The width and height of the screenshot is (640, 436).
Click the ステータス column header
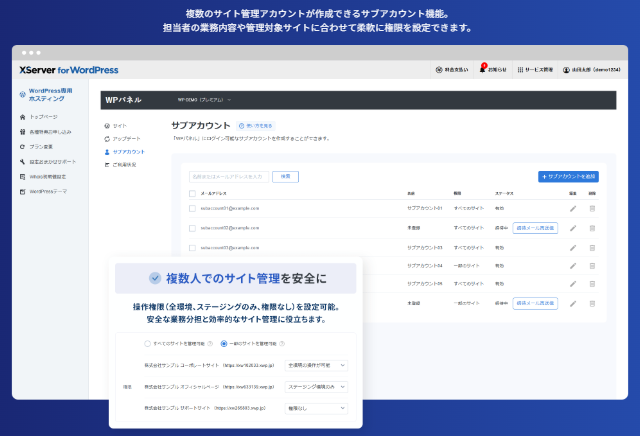(504, 194)
